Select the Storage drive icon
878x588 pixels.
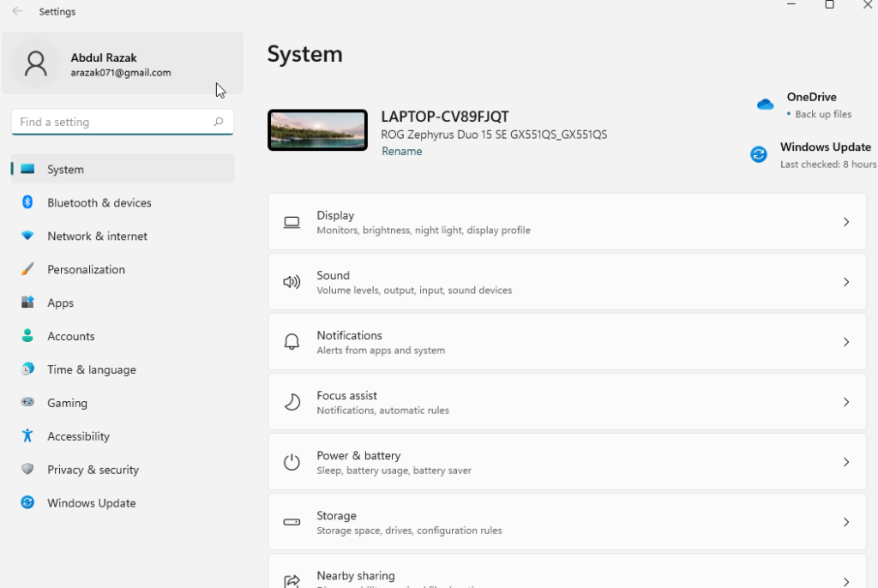(x=292, y=521)
